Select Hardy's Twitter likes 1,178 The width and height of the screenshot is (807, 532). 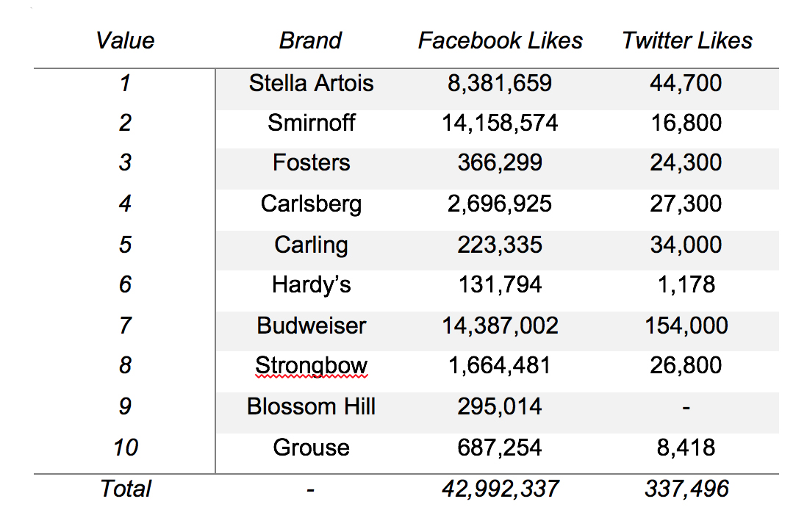[686, 284]
